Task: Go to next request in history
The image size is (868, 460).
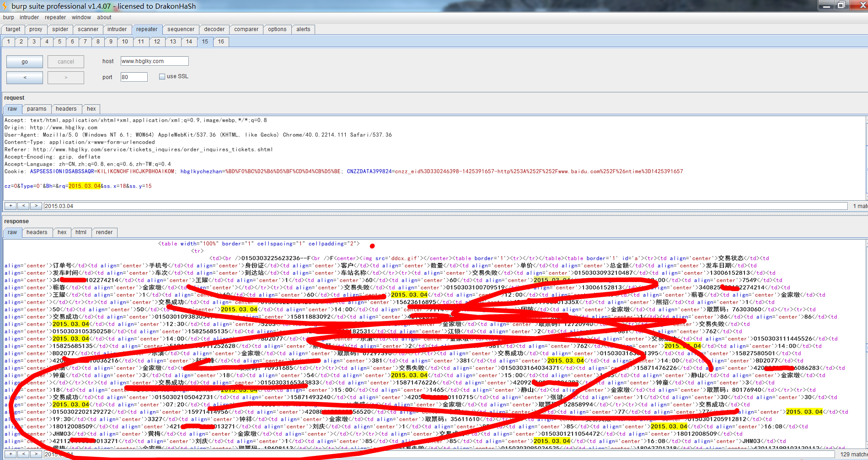Action: pyautogui.click(x=66, y=78)
